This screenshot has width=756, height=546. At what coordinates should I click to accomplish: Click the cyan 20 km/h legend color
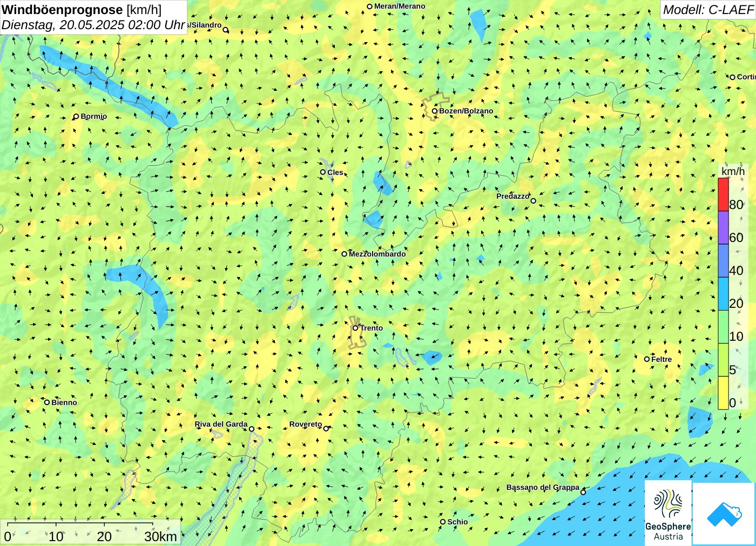pyautogui.click(x=723, y=294)
